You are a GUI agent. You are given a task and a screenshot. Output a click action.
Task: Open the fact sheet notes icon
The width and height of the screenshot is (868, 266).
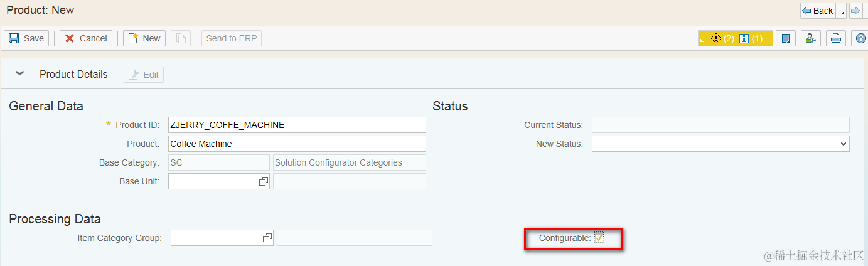point(786,38)
